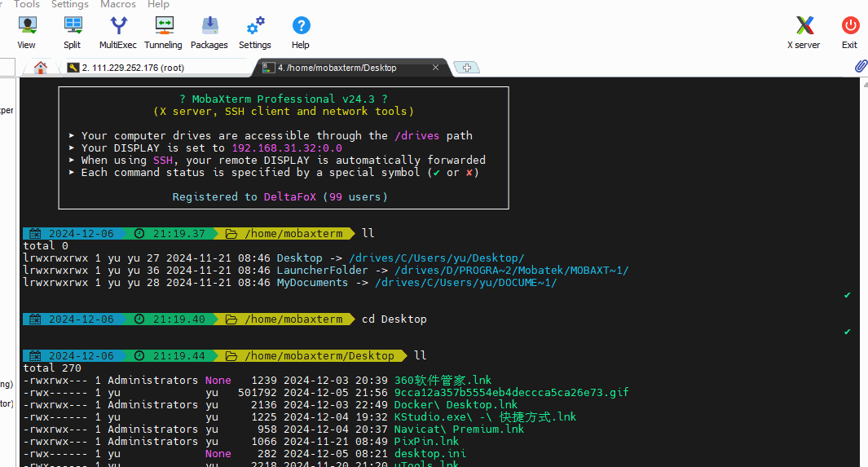Screen dimensions: 868x467
Task: Toggle the X server
Action: point(804,32)
